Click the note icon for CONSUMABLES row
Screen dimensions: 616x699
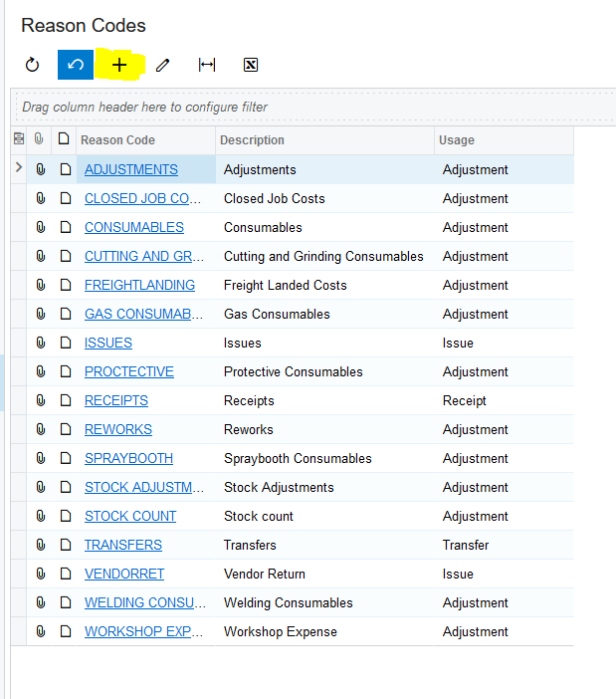65,227
